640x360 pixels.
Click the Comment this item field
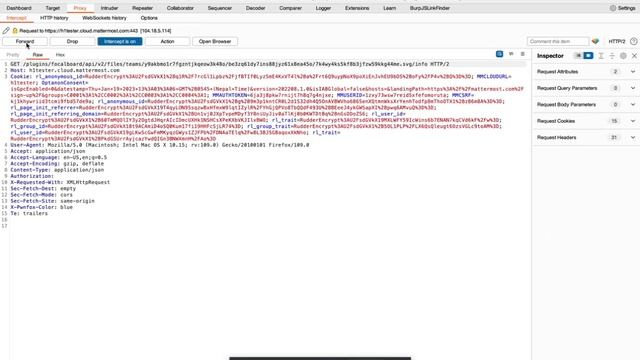[x=558, y=41]
